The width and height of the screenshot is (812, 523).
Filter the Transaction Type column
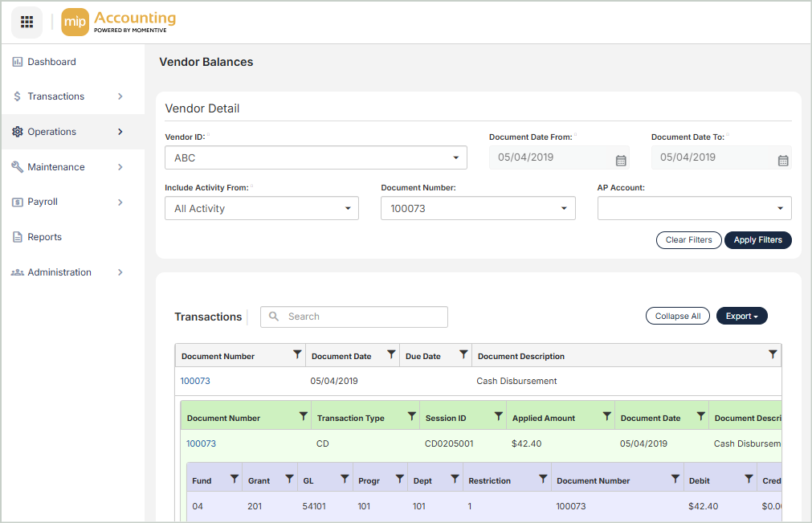tap(411, 416)
